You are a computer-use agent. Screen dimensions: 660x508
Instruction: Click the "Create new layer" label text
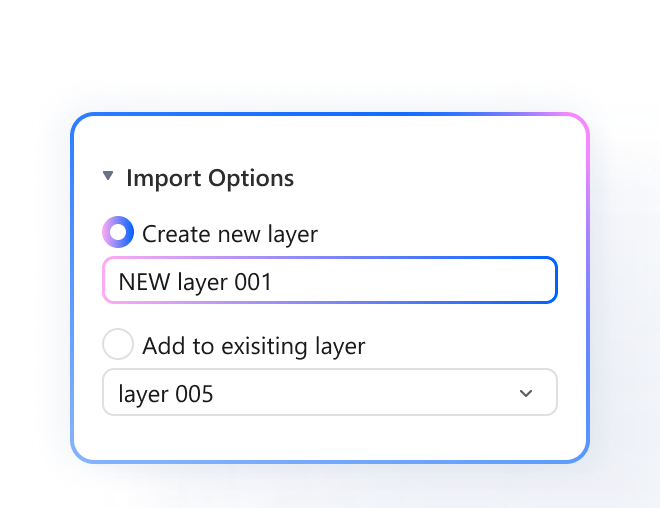click(x=230, y=234)
